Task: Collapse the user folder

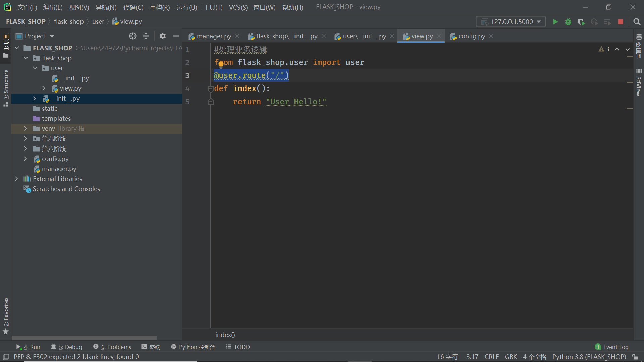Action: tap(35, 68)
